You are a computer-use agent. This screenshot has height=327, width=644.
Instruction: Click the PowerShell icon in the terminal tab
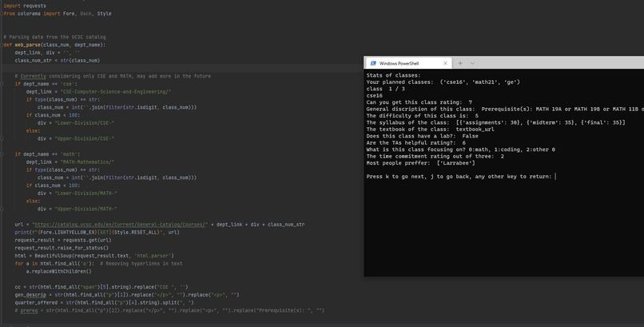pos(373,63)
